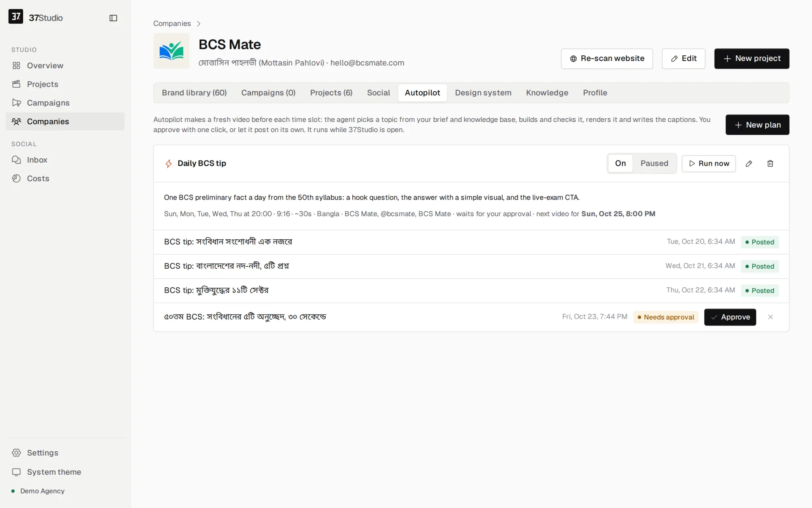Open the Thu, Oct 22 posted BCS tip row
This screenshot has width=812, height=508.
click(x=471, y=291)
